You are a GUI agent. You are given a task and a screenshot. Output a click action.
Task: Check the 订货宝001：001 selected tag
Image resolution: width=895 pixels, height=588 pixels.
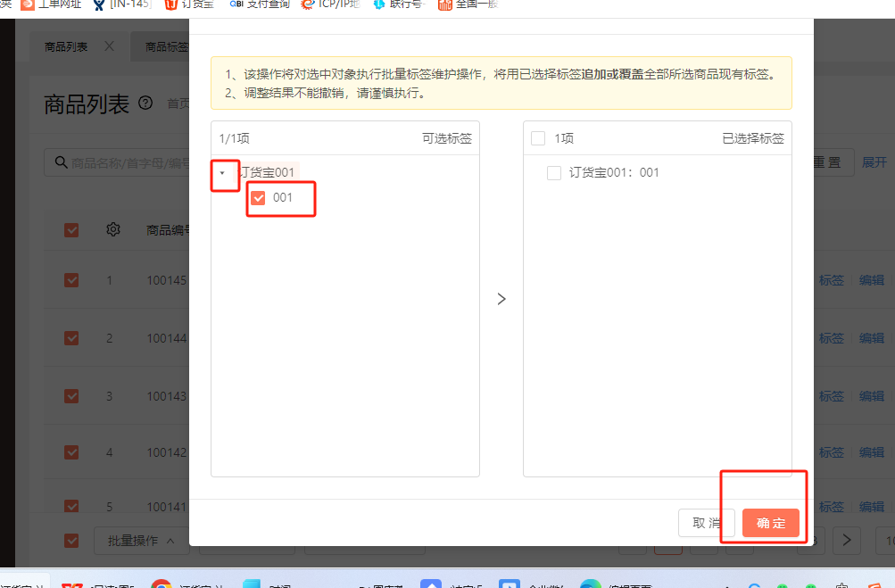pos(553,172)
